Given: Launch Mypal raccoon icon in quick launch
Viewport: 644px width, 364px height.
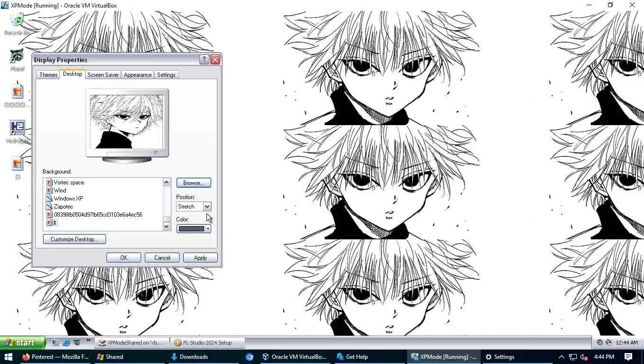Looking at the screenshot, I should click(x=77, y=343).
